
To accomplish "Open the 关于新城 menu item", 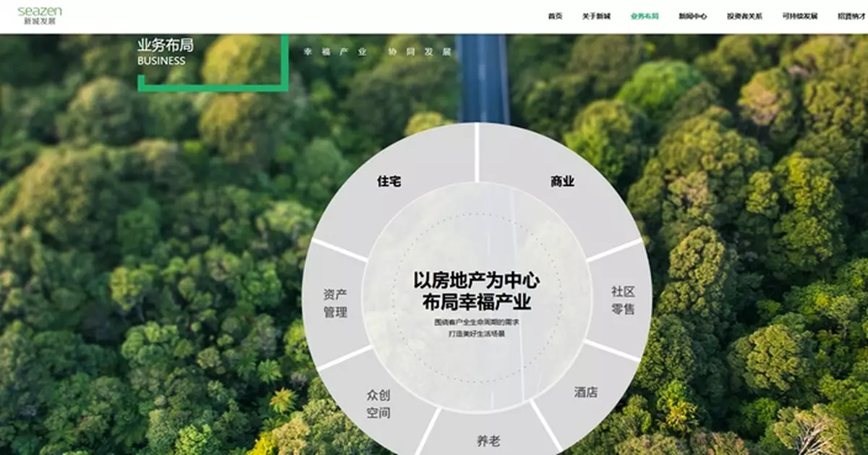I will pos(596,16).
